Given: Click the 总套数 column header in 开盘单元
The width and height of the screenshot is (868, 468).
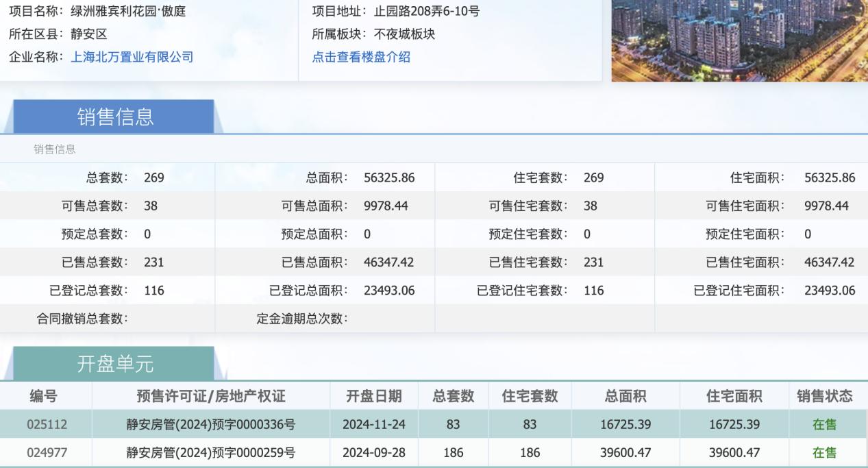Looking at the screenshot, I should pyautogui.click(x=454, y=396).
